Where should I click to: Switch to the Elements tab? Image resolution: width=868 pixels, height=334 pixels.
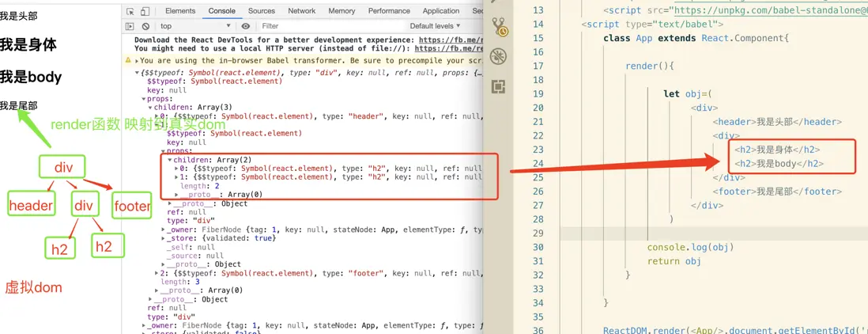coord(180,10)
